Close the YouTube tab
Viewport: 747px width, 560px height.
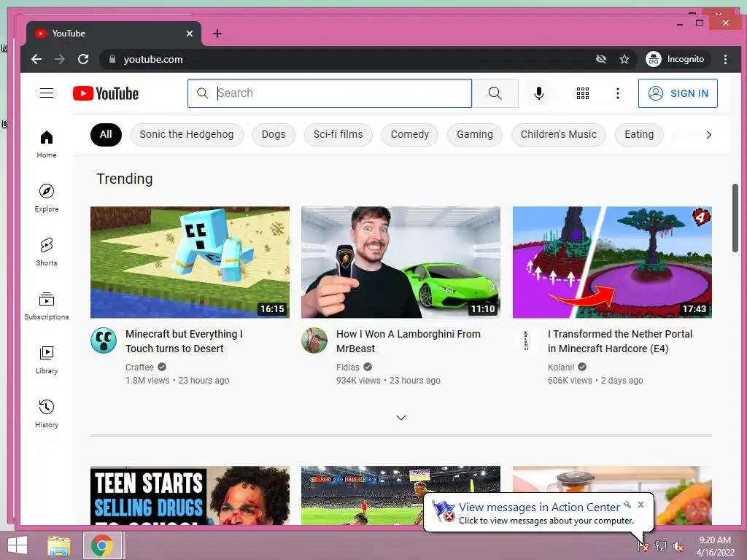tap(190, 34)
